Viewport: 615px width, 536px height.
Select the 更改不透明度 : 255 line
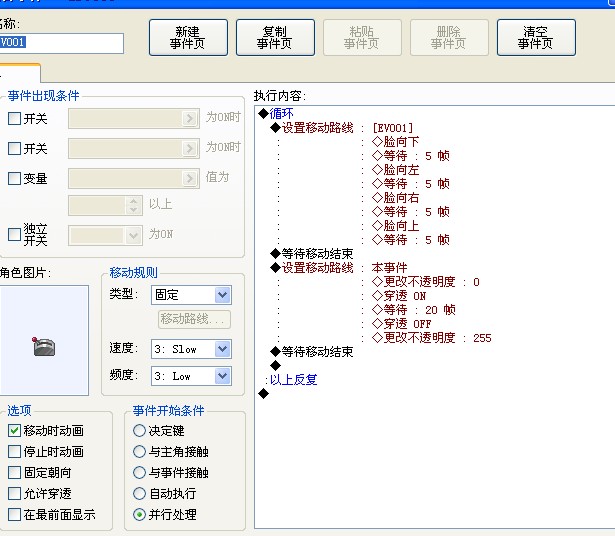432,338
